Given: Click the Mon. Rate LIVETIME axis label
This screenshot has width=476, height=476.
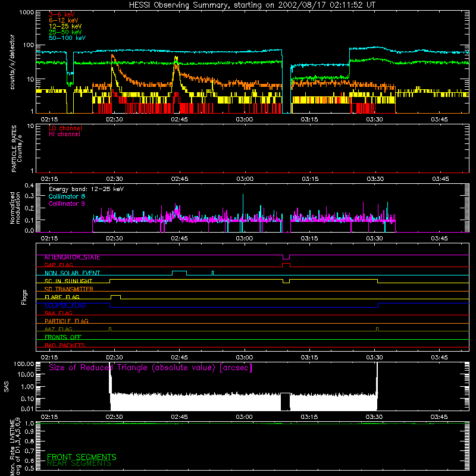Looking at the screenshot, I should pyautogui.click(x=14, y=446).
